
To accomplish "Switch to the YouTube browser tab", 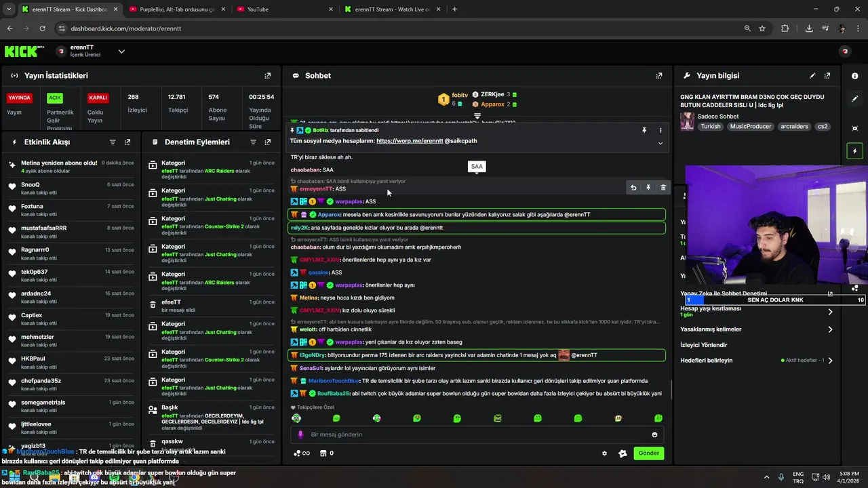I will 283,9.
